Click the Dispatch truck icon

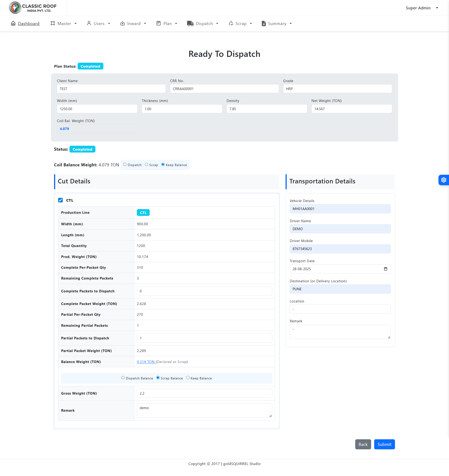[x=190, y=23]
